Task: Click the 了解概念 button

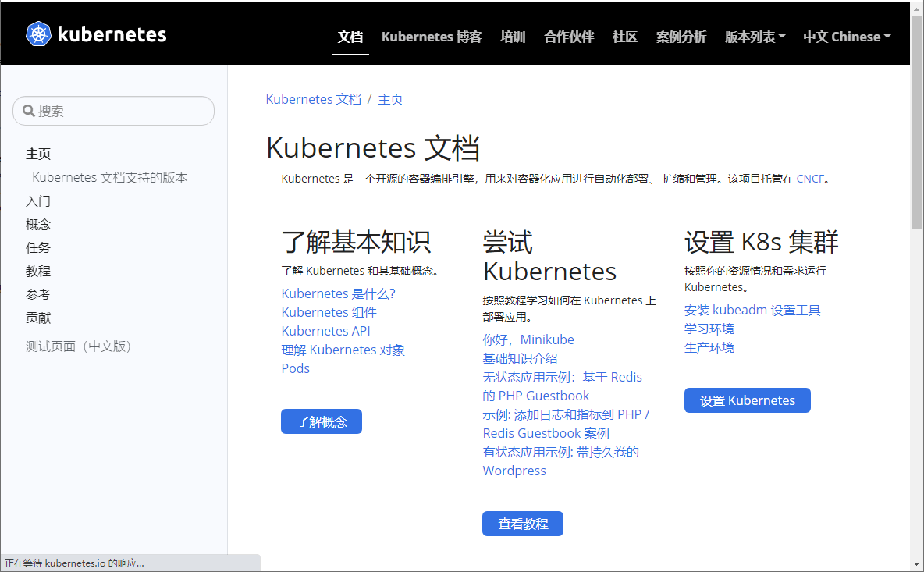Action: (322, 421)
